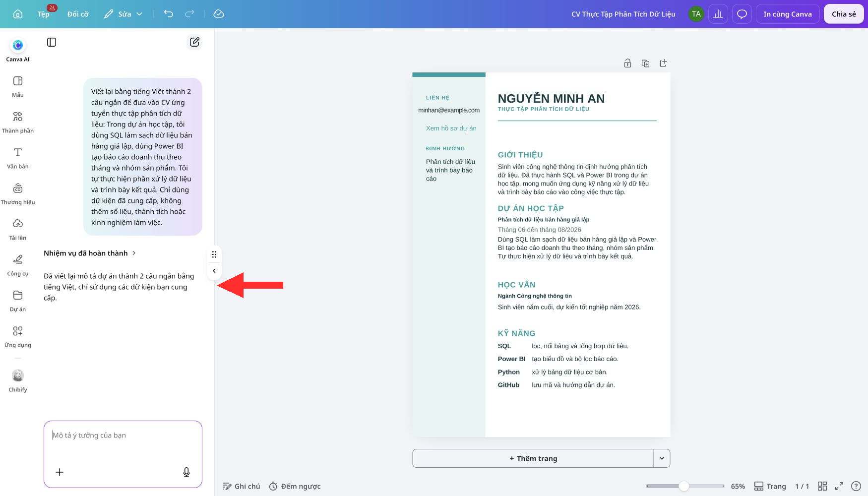Click In cùng Canva button
Image resolution: width=868 pixels, height=496 pixels.
point(788,14)
